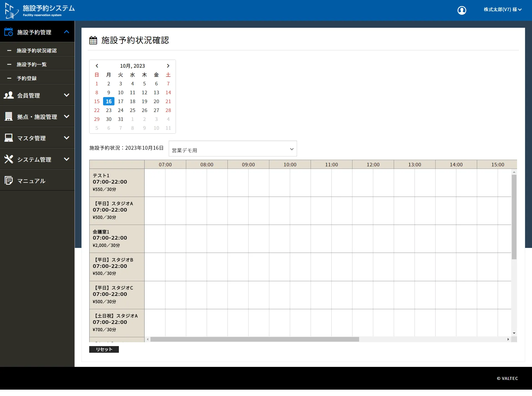Screen dimensions: 532x396
Task: Click 【平日】スタジオB row 12:00 slot
Action: pos(363,267)
